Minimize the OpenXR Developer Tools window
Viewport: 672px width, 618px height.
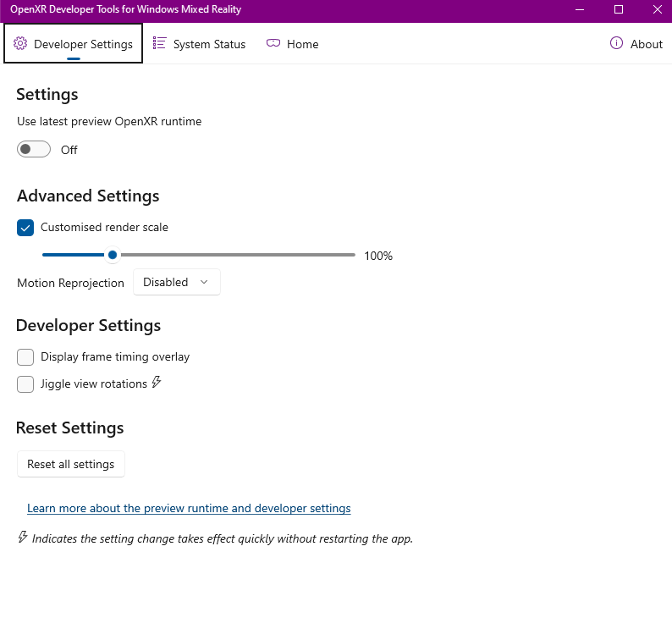[580, 9]
